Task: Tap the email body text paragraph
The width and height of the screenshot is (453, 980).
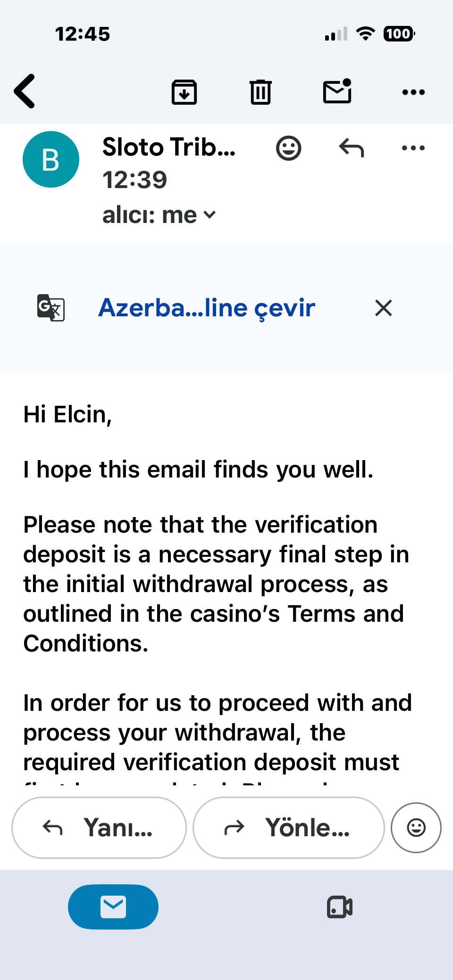Action: click(216, 584)
